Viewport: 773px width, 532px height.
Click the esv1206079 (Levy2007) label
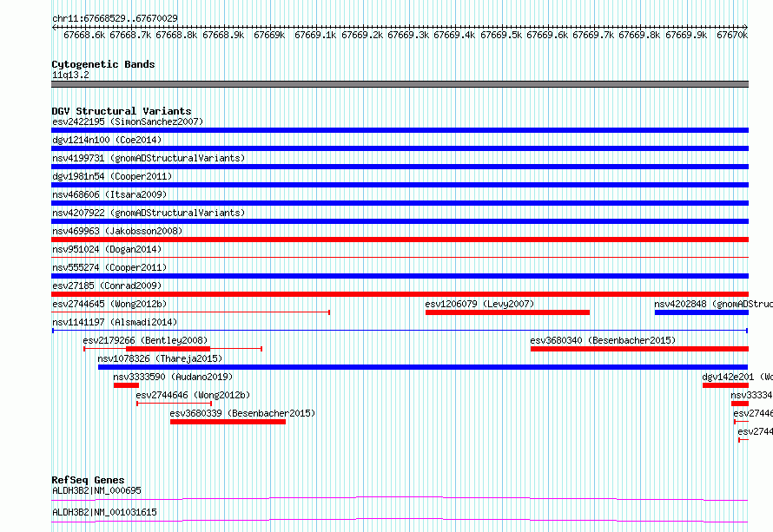point(479,304)
